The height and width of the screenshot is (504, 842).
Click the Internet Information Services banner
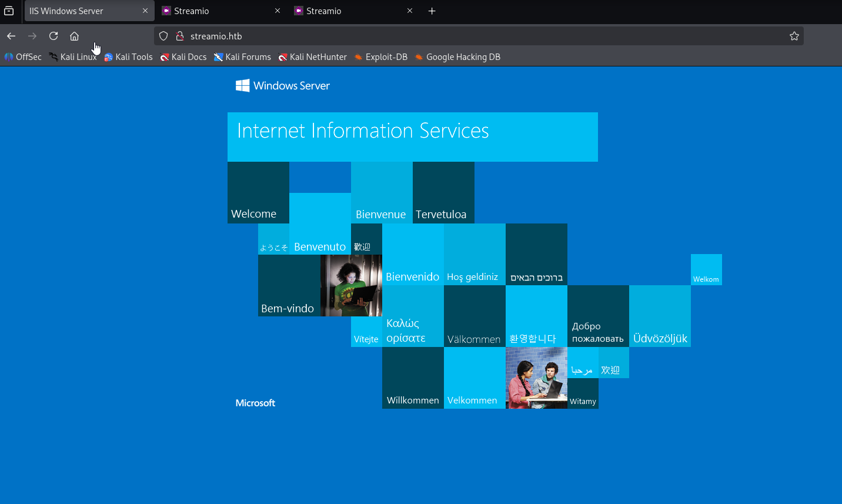point(413,137)
